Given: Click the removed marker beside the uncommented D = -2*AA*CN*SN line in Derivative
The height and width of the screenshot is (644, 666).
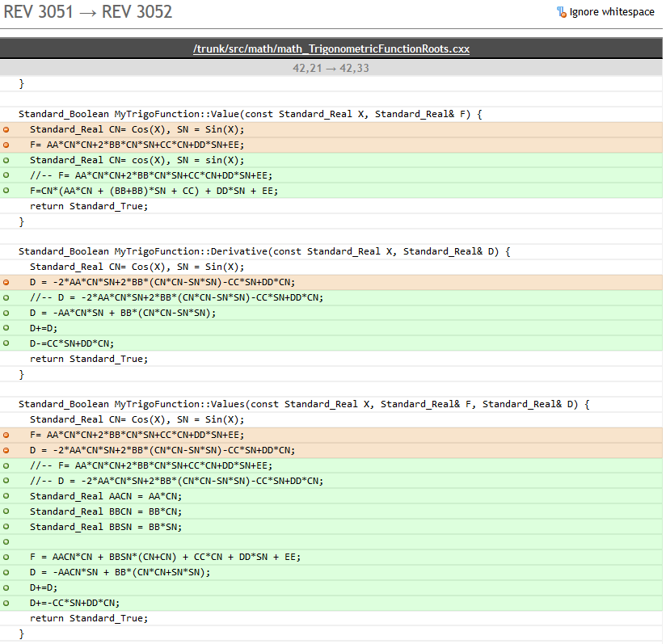Looking at the screenshot, I should pos(6,282).
